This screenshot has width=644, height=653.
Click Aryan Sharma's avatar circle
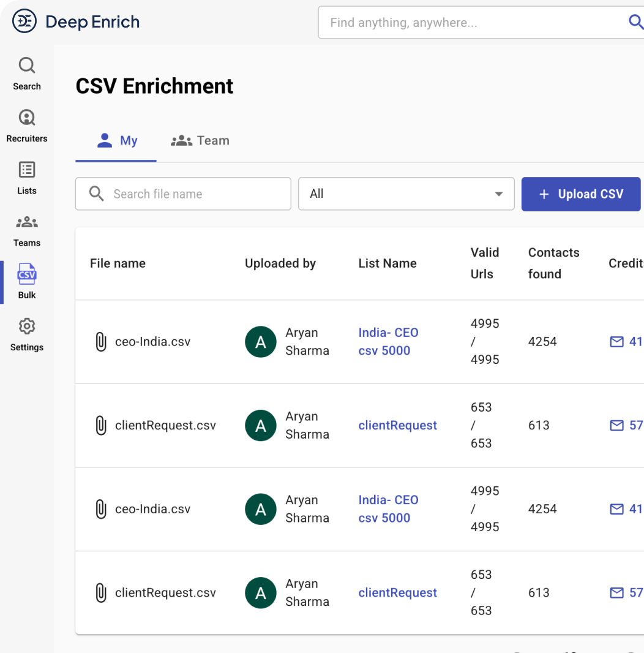[x=261, y=342]
